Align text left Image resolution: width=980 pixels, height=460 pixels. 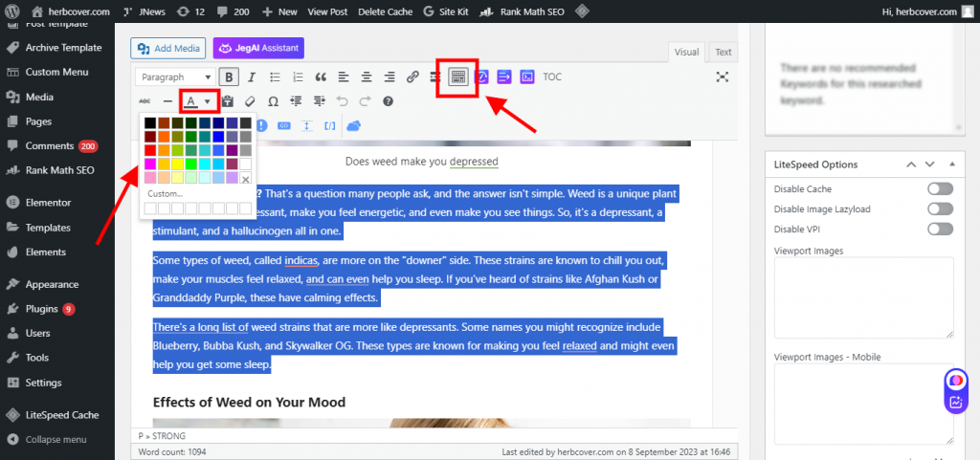pos(344,77)
